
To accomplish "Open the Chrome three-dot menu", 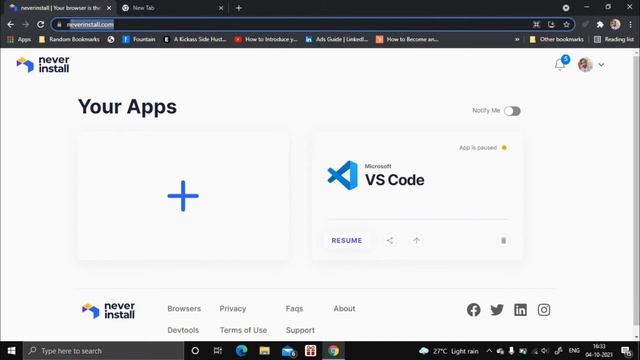I will (x=630, y=24).
